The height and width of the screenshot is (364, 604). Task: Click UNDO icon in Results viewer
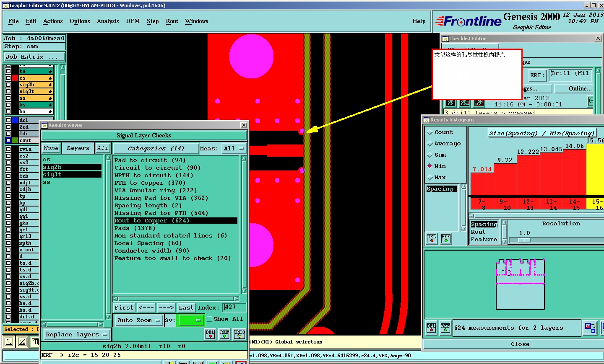240,334
